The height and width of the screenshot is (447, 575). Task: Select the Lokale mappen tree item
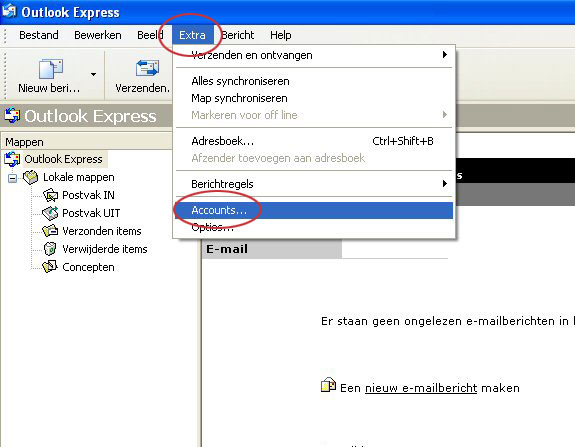click(78, 177)
